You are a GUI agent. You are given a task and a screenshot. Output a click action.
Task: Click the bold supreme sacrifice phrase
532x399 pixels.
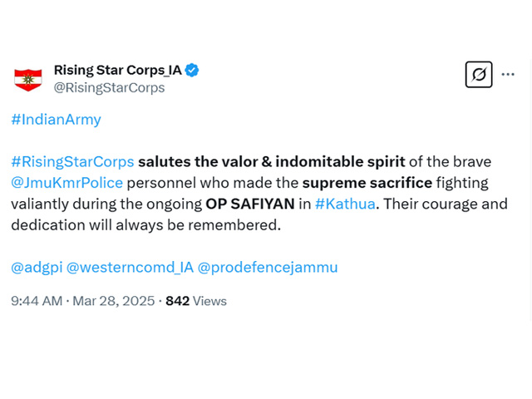[367, 183]
